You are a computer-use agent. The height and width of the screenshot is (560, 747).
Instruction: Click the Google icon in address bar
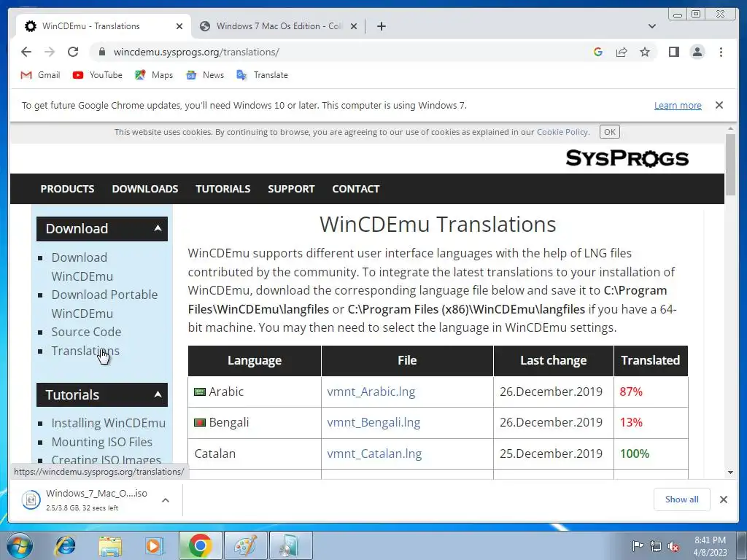598,52
